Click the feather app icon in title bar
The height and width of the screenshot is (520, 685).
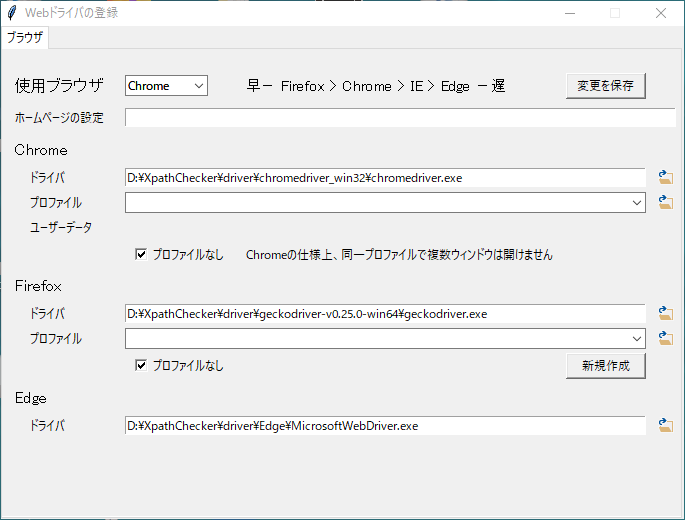click(12, 13)
